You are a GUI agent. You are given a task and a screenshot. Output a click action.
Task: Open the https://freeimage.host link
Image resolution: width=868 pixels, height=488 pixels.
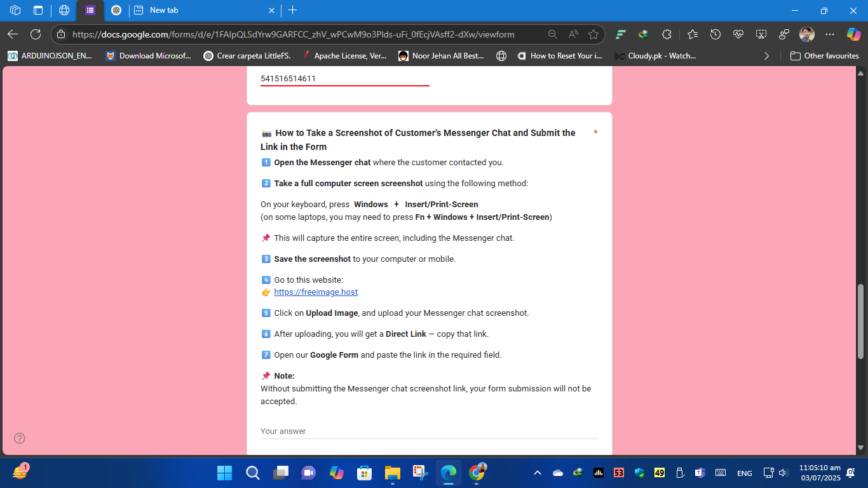(316, 292)
